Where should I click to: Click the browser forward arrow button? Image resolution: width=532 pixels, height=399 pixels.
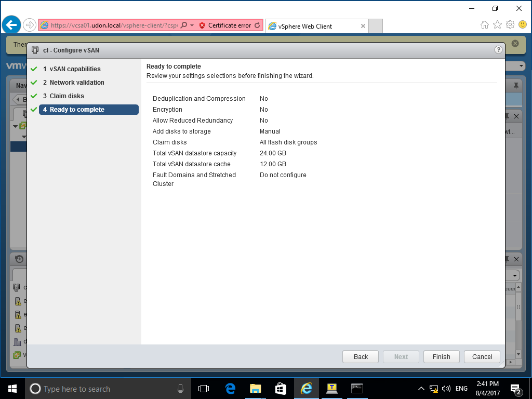pos(30,25)
